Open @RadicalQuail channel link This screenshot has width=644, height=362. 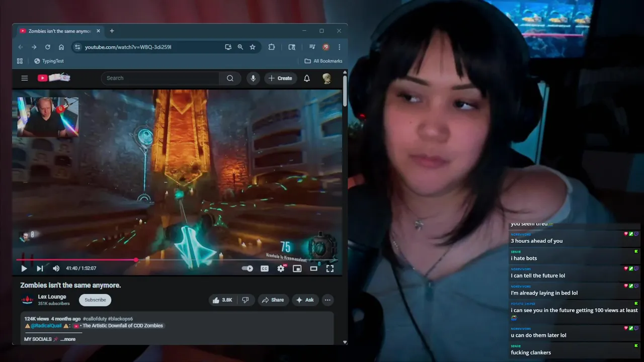[x=46, y=325]
